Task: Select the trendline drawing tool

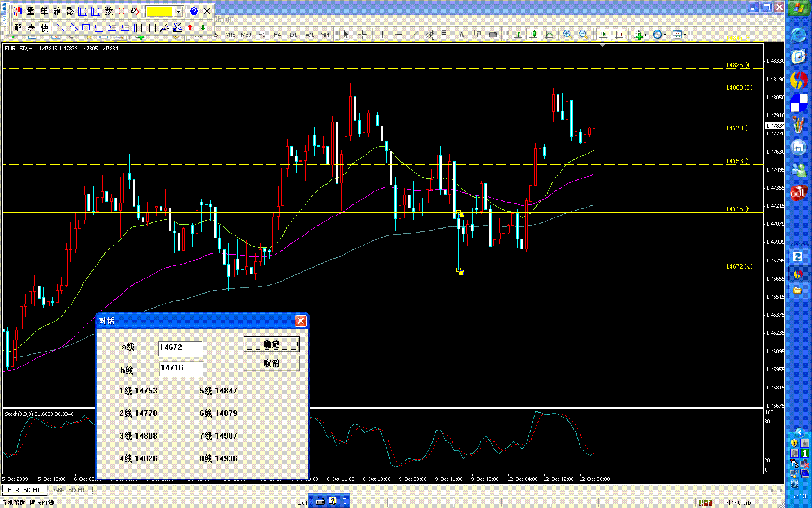Action: coord(414,35)
